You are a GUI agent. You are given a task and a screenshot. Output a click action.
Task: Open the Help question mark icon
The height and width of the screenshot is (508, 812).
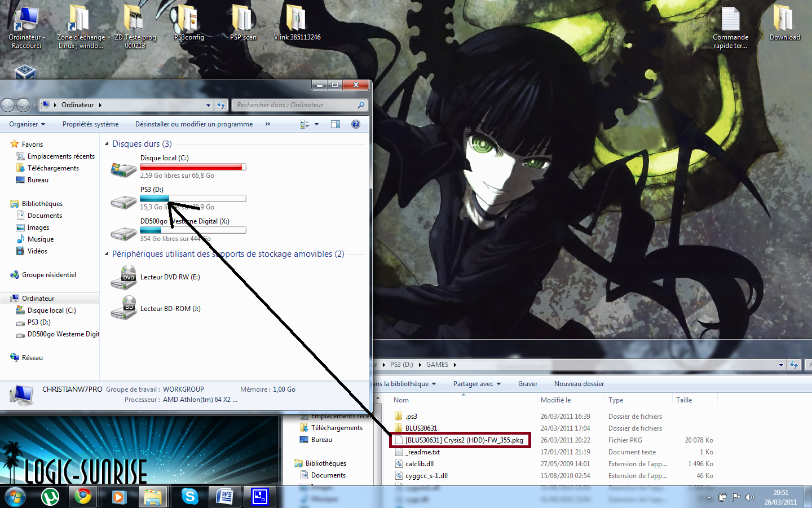coord(356,124)
